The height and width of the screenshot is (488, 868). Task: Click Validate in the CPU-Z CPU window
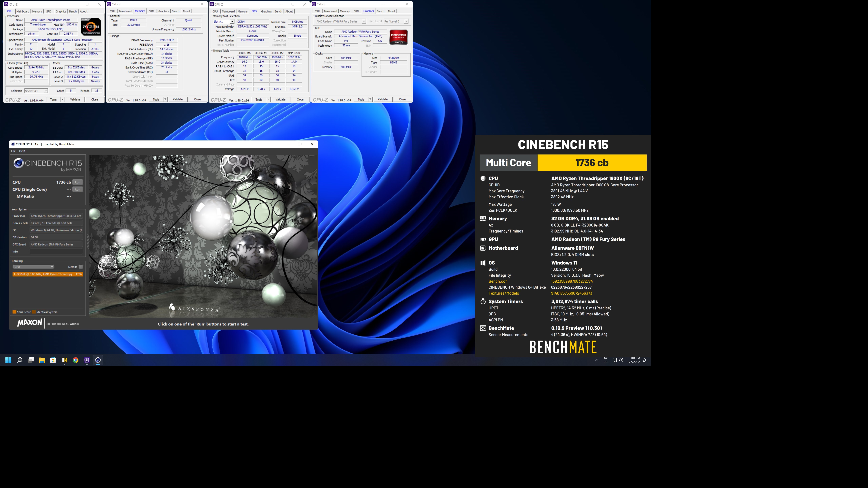(75, 99)
